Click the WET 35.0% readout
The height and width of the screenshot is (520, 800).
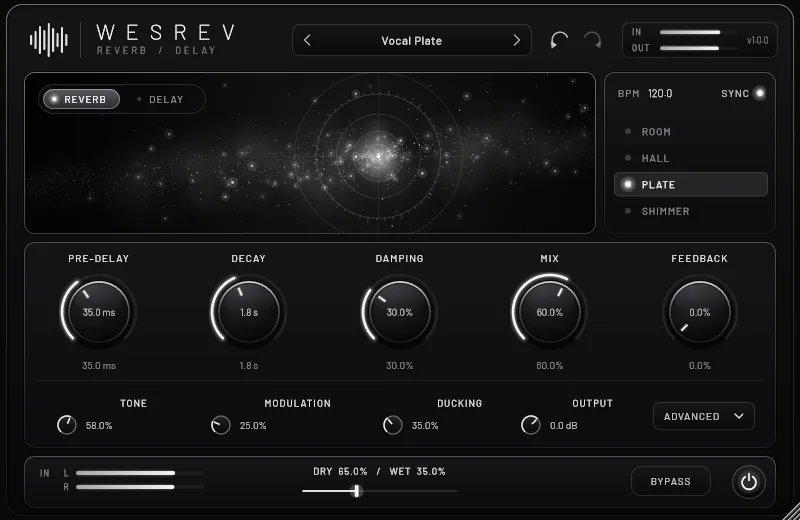pyautogui.click(x=417, y=472)
